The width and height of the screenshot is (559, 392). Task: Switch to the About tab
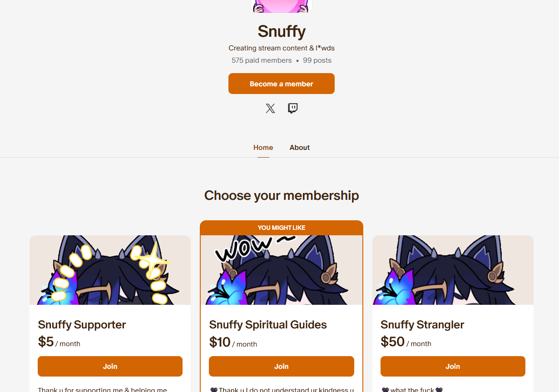(x=300, y=148)
